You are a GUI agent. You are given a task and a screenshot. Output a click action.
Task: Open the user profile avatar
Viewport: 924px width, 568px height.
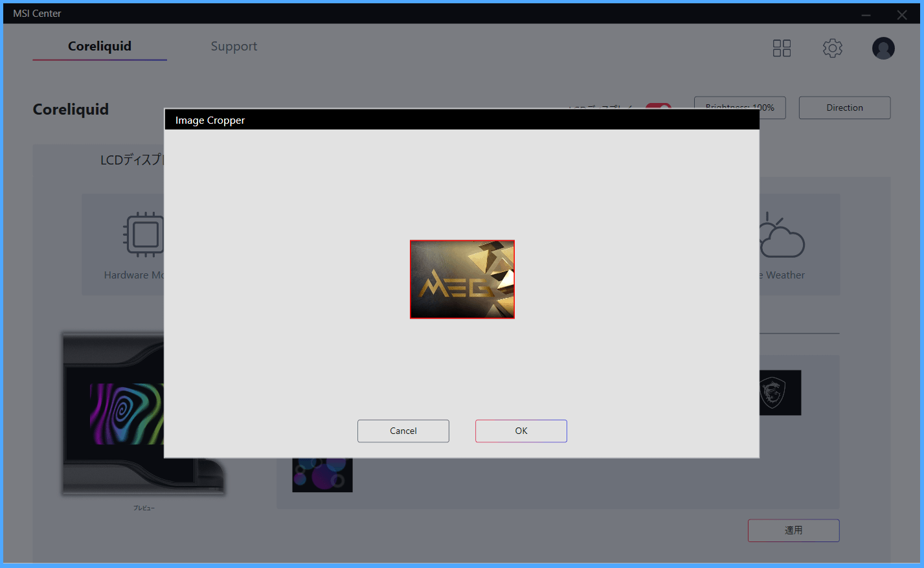[x=883, y=48]
